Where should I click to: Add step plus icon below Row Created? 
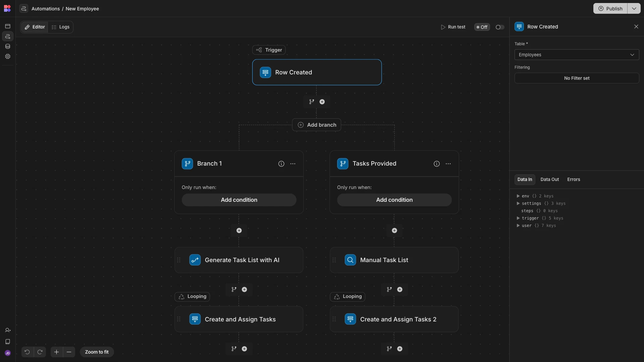[322, 102]
